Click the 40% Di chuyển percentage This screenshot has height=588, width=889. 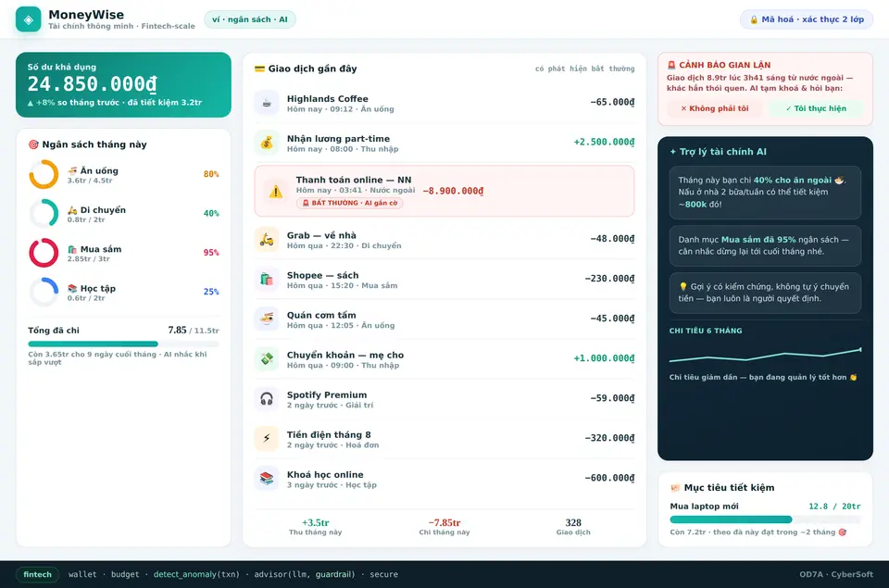pos(211,213)
